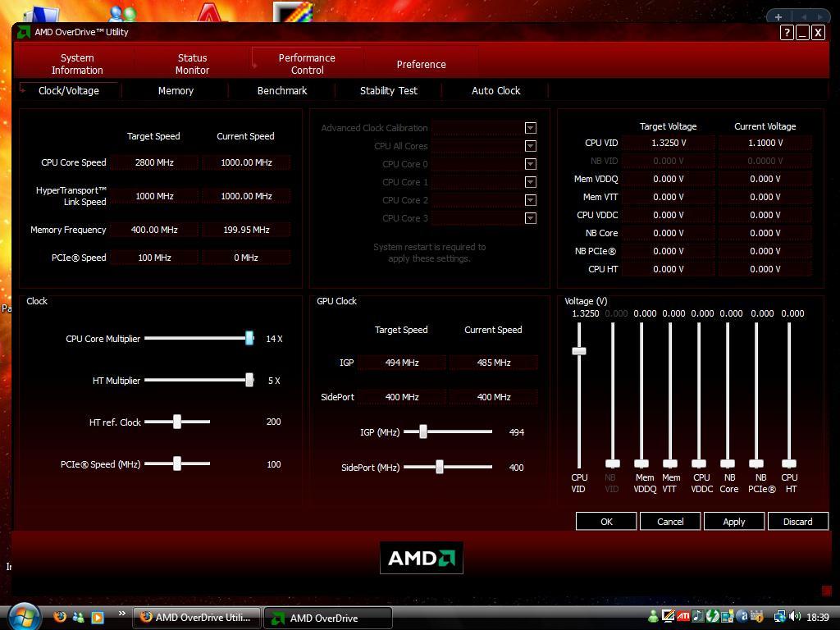The height and width of the screenshot is (630, 840).
Task: Click the taskbar clock showing 18:39
Action: pos(817,617)
